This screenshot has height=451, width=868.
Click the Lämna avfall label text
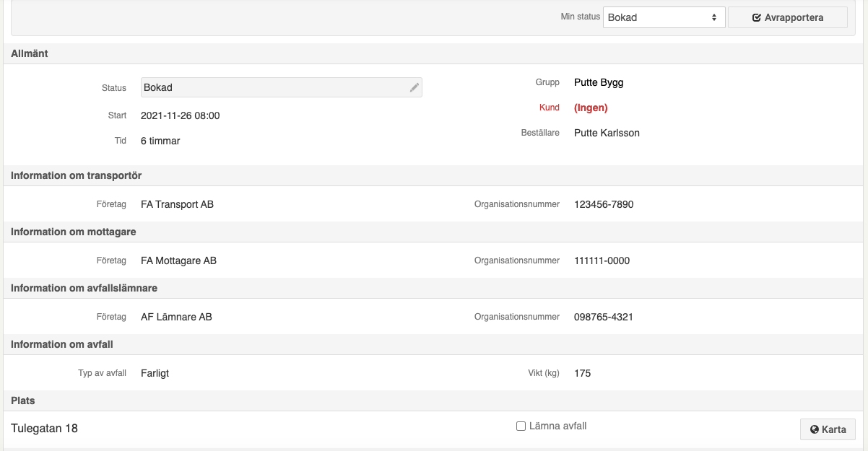(557, 426)
